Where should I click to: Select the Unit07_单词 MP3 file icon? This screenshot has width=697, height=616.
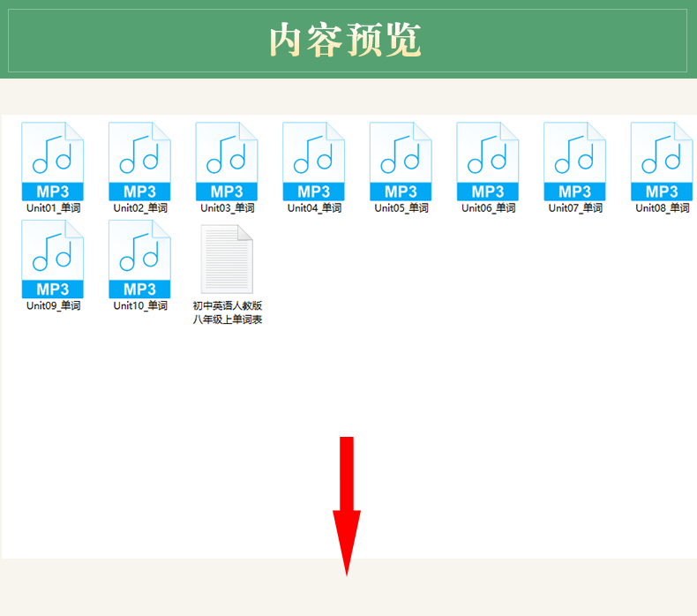click(x=574, y=162)
